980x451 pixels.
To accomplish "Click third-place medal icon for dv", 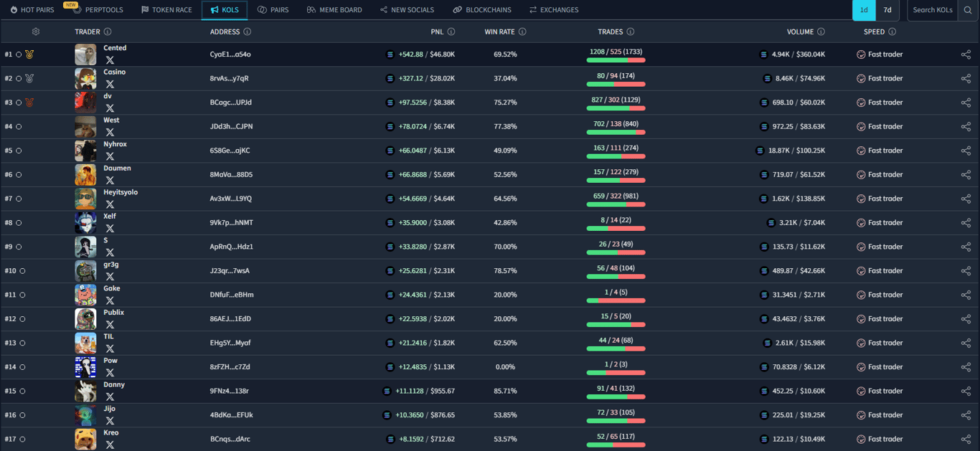I will point(29,103).
